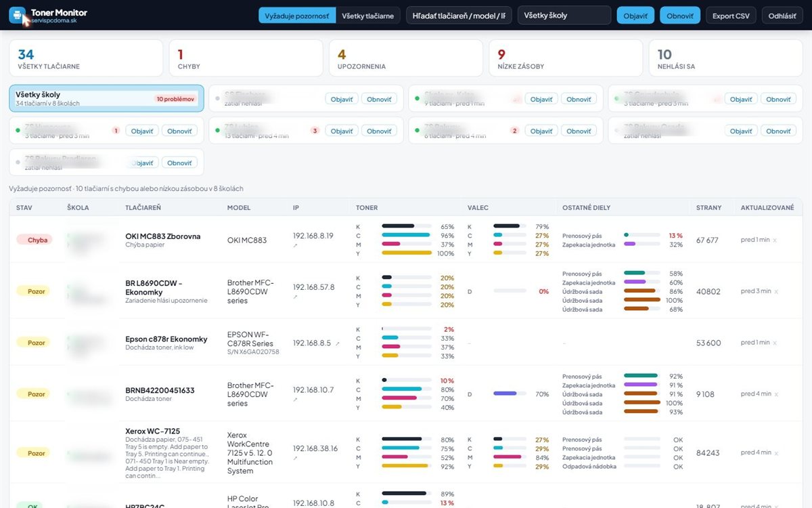Switch to the Vyžaduje pozornosť filter
The width and height of the screenshot is (812, 508).
(297, 15)
